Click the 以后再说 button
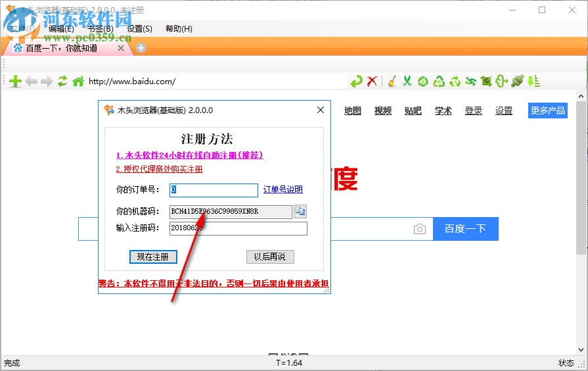Image resolution: width=588 pixels, height=371 pixels. tap(270, 257)
